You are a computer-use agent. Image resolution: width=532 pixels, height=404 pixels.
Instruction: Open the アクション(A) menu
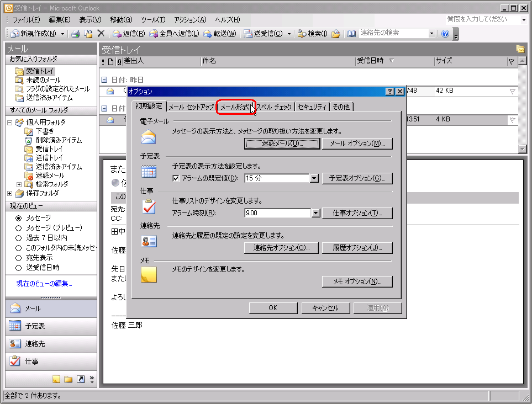[x=190, y=20]
